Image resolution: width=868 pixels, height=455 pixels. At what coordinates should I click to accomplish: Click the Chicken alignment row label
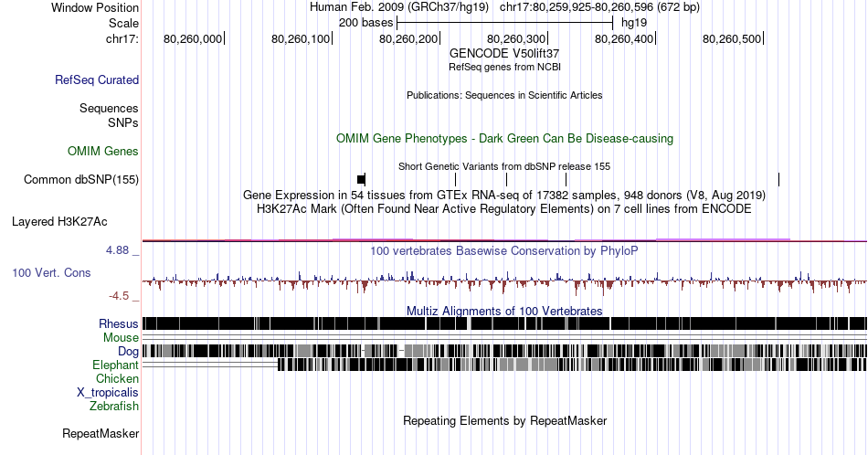[x=117, y=378]
